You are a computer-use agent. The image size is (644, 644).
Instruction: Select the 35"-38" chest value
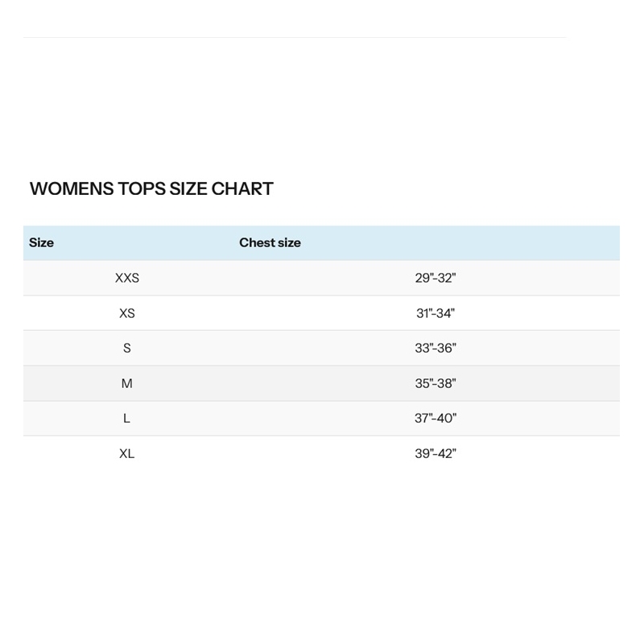tap(436, 384)
